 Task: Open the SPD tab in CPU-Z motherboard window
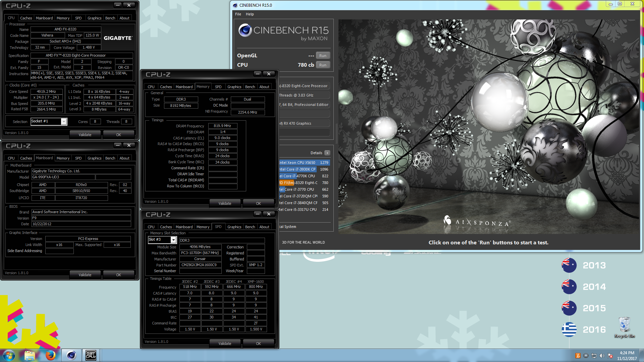point(78,158)
